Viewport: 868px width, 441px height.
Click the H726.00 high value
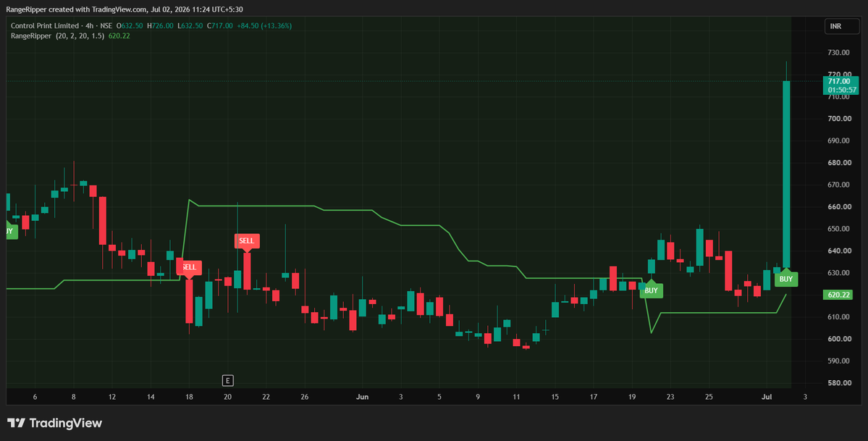tap(160, 26)
